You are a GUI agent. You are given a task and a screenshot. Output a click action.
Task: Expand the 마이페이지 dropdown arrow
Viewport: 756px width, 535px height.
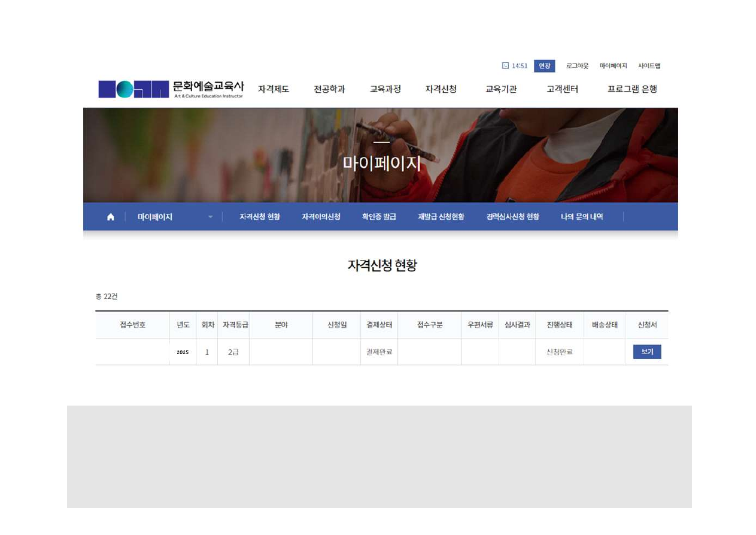pos(210,217)
